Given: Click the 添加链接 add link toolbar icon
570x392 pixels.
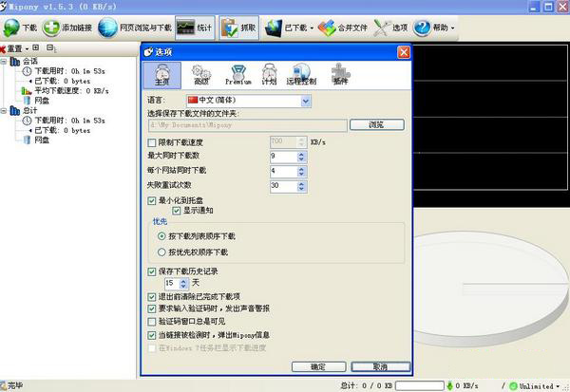Looking at the screenshot, I should click(51, 28).
